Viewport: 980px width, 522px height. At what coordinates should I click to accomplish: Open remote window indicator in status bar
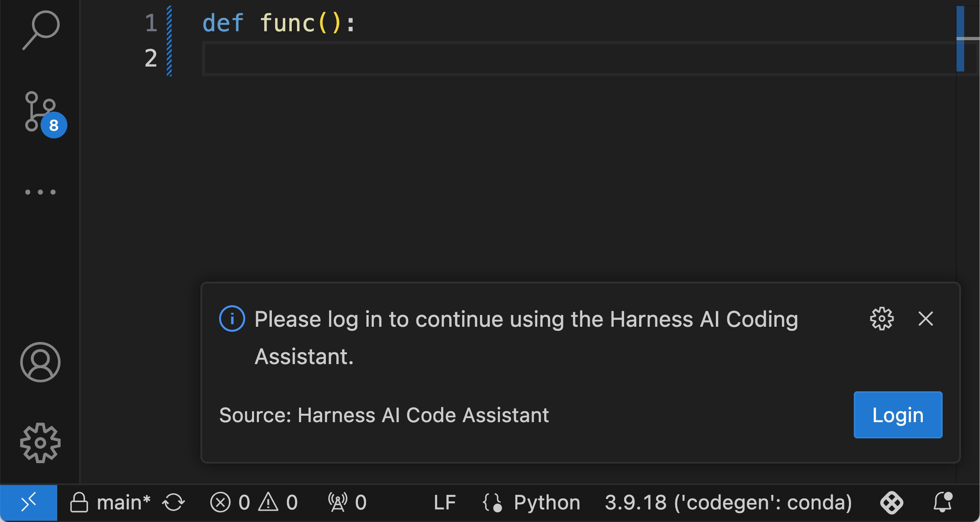28,503
